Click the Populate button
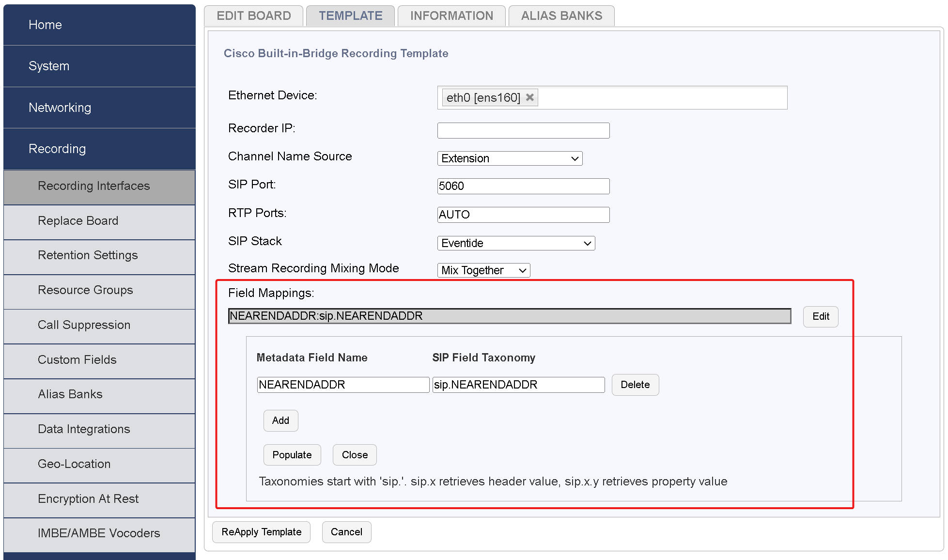 tap(292, 454)
